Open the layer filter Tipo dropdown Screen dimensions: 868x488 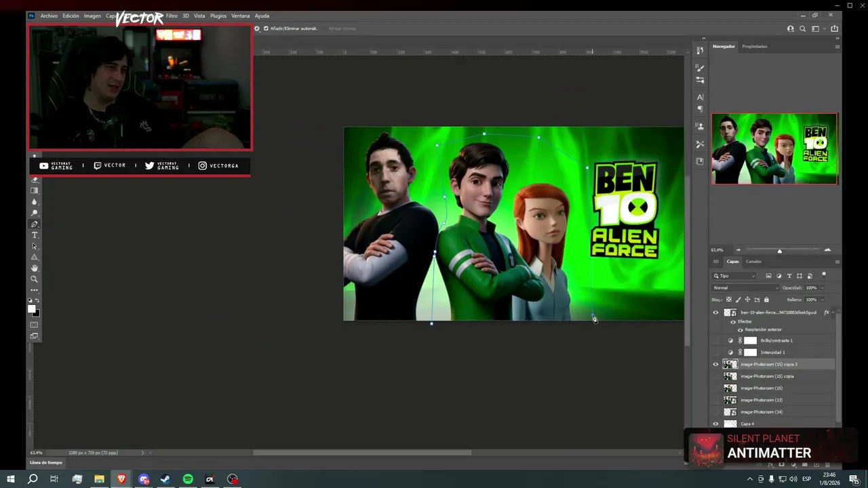[x=734, y=276]
